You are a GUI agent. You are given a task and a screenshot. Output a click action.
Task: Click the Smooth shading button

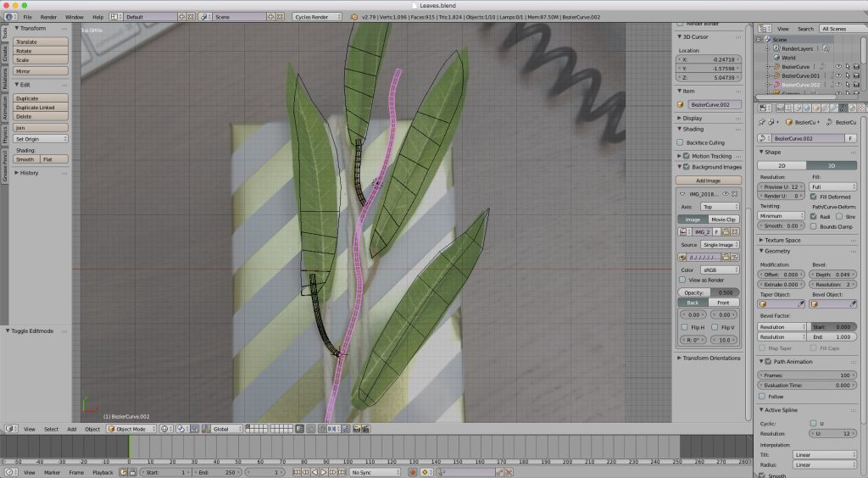[26, 159]
